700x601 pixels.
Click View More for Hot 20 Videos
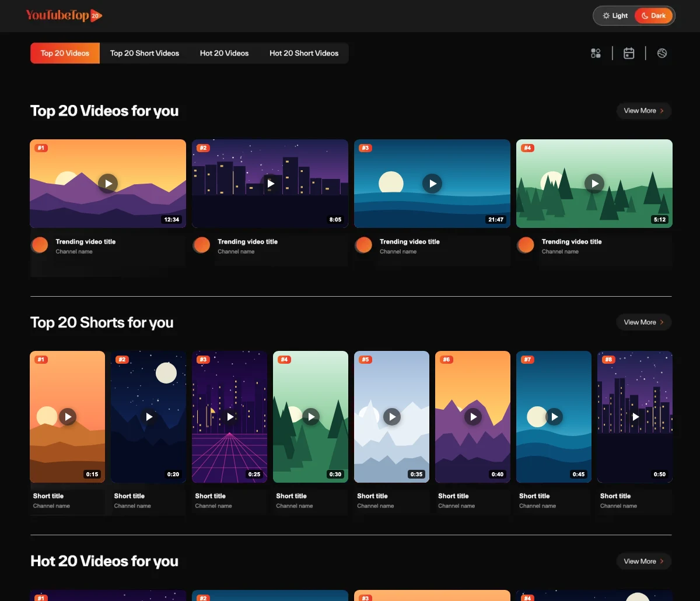644,561
